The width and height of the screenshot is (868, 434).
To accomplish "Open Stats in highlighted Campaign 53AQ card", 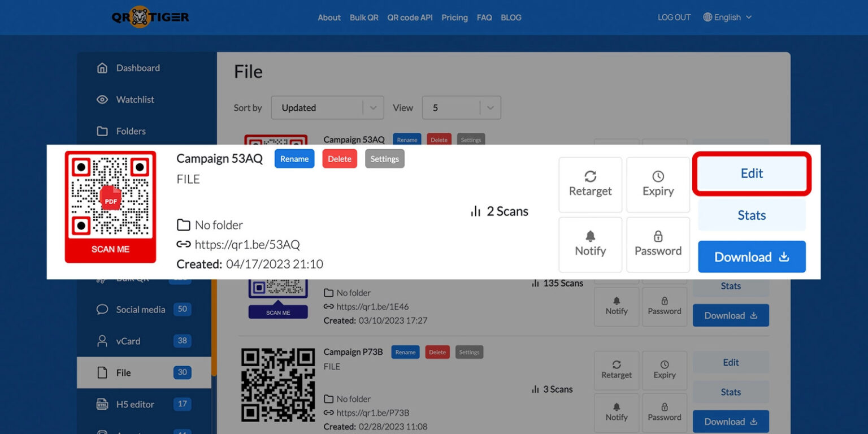I will pos(752,215).
